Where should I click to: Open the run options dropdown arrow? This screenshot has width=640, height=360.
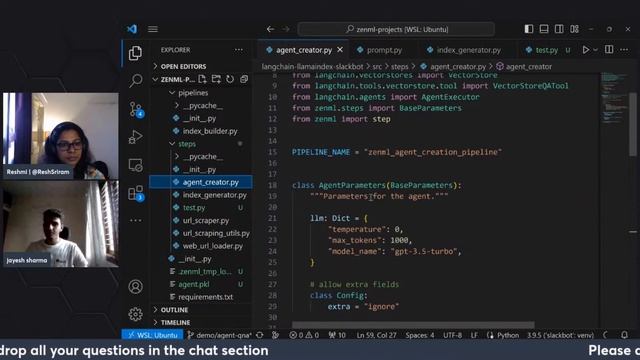tap(596, 50)
